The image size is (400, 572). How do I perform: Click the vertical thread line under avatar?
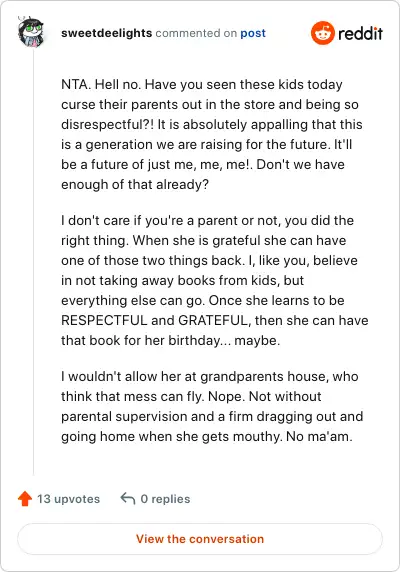(33, 262)
